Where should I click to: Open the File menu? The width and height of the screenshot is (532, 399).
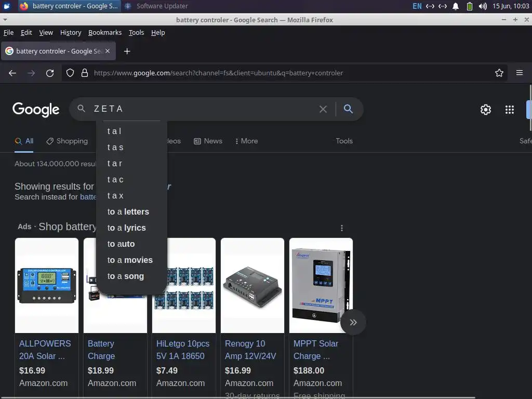click(x=8, y=33)
